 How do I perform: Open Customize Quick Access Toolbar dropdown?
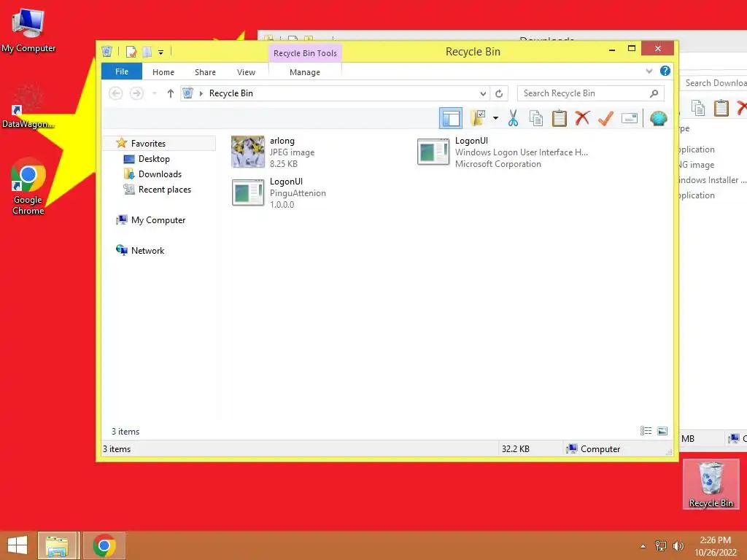[161, 52]
